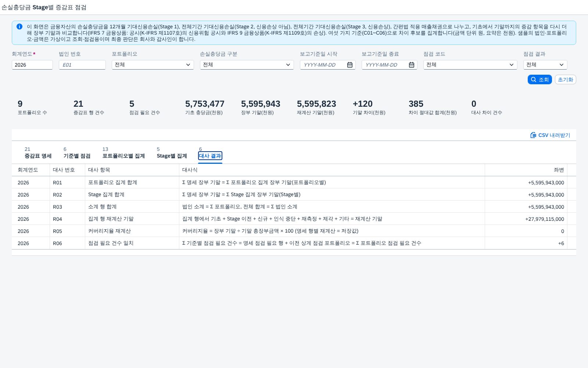This screenshot has width=588, height=368.
Task: Click the 대사식 column header
Action: [332, 170]
